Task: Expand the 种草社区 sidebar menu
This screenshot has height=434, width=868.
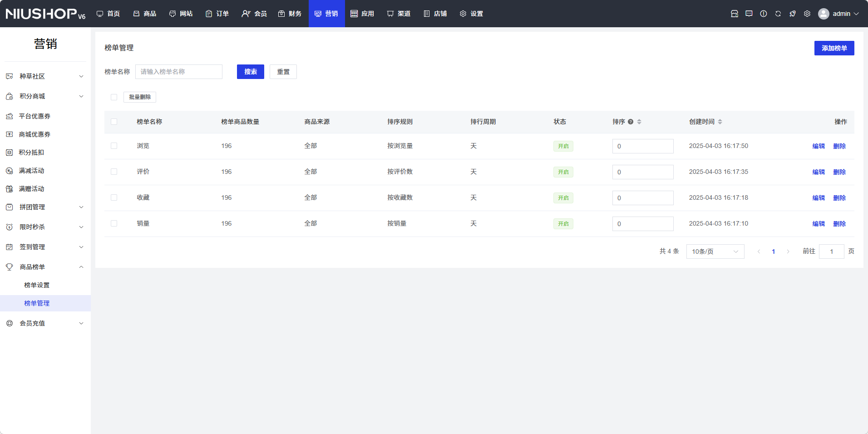Action: pos(45,76)
